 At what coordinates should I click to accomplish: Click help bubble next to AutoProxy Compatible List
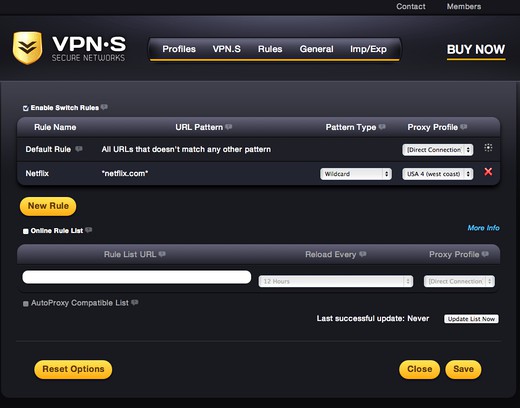[x=135, y=303]
